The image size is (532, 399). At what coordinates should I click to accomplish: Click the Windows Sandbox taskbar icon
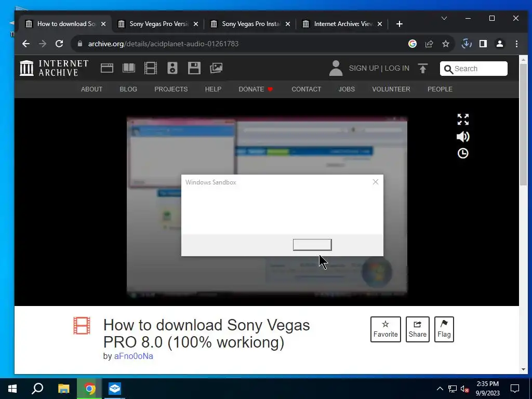(115, 389)
